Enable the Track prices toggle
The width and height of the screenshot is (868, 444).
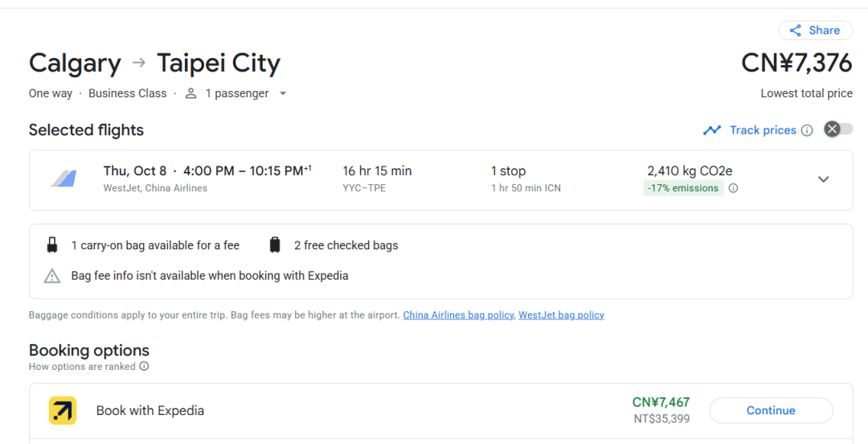[x=838, y=129]
